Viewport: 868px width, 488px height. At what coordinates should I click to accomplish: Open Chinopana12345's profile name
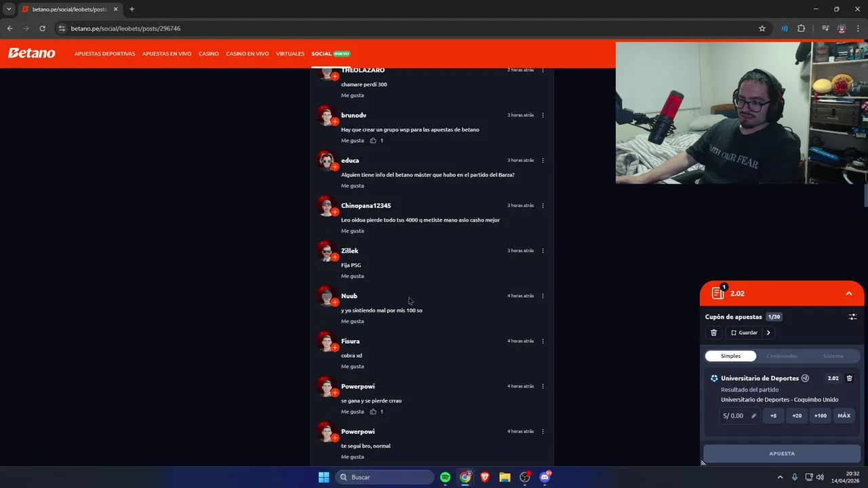click(366, 205)
